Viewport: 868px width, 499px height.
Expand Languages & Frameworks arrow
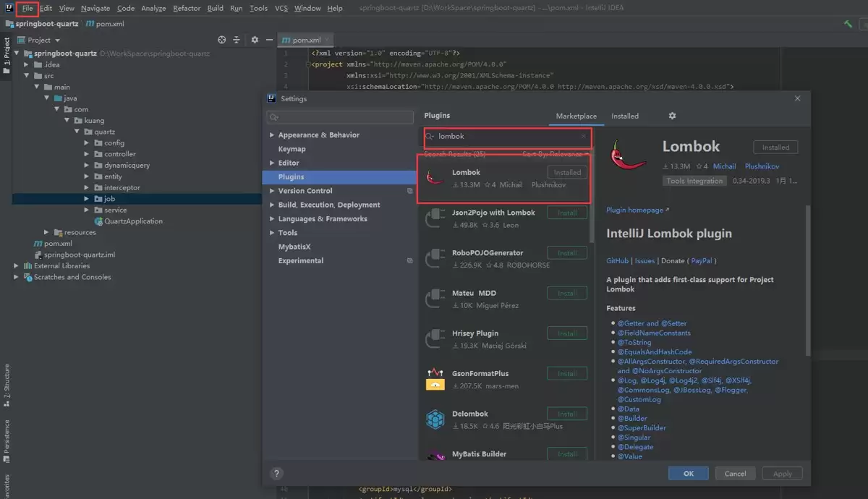tap(272, 218)
